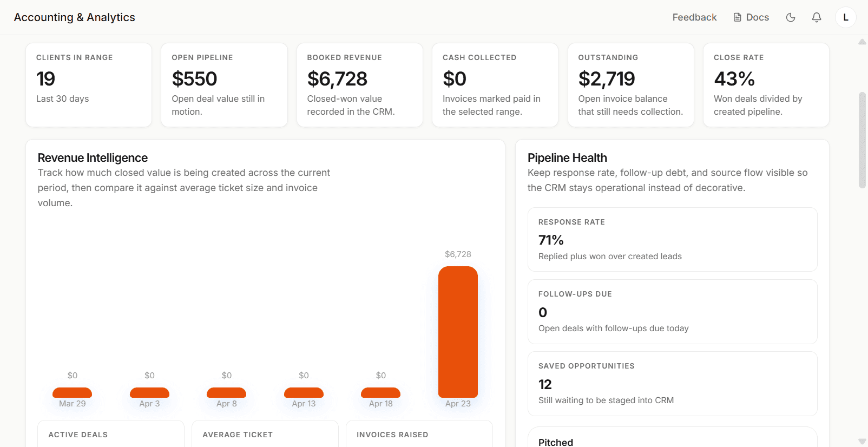Select the Apr 13 revenue bar

click(x=304, y=393)
